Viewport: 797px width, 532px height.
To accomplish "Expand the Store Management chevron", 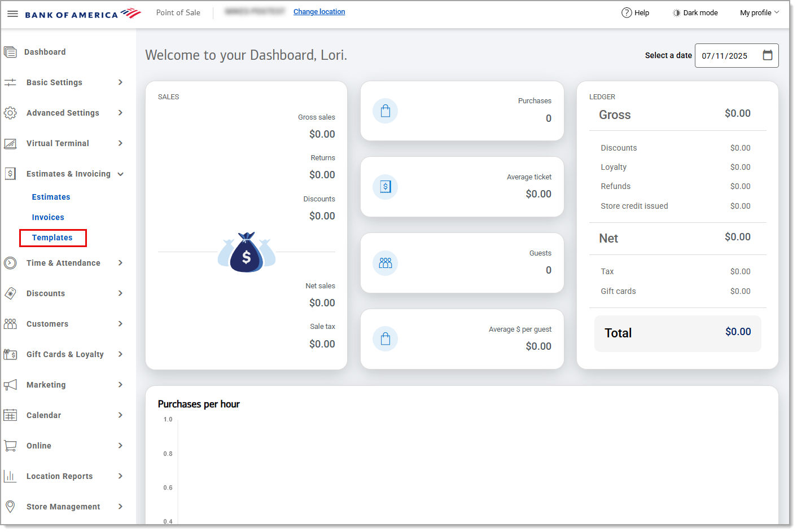I will coord(120,507).
